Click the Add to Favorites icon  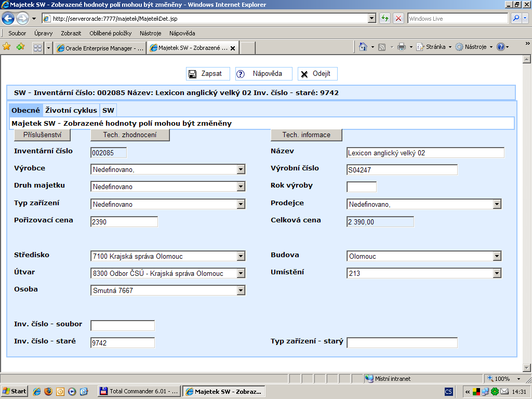[20, 47]
